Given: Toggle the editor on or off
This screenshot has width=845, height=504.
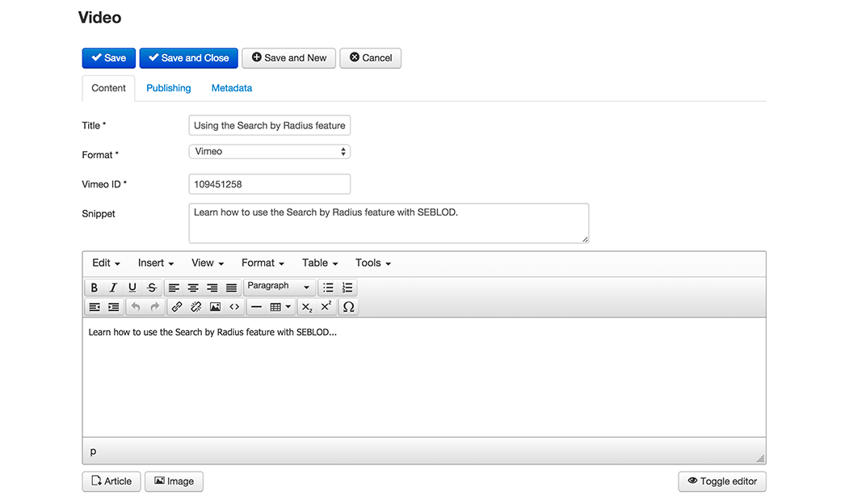Looking at the screenshot, I should point(722,481).
